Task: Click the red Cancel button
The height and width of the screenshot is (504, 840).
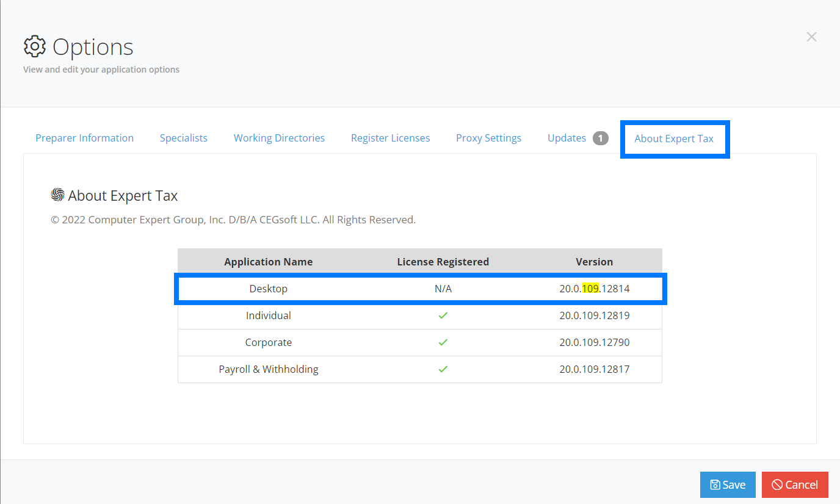Action: coord(795,484)
